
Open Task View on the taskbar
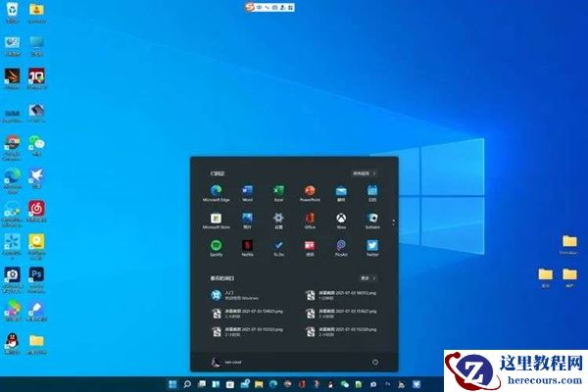coord(201,384)
